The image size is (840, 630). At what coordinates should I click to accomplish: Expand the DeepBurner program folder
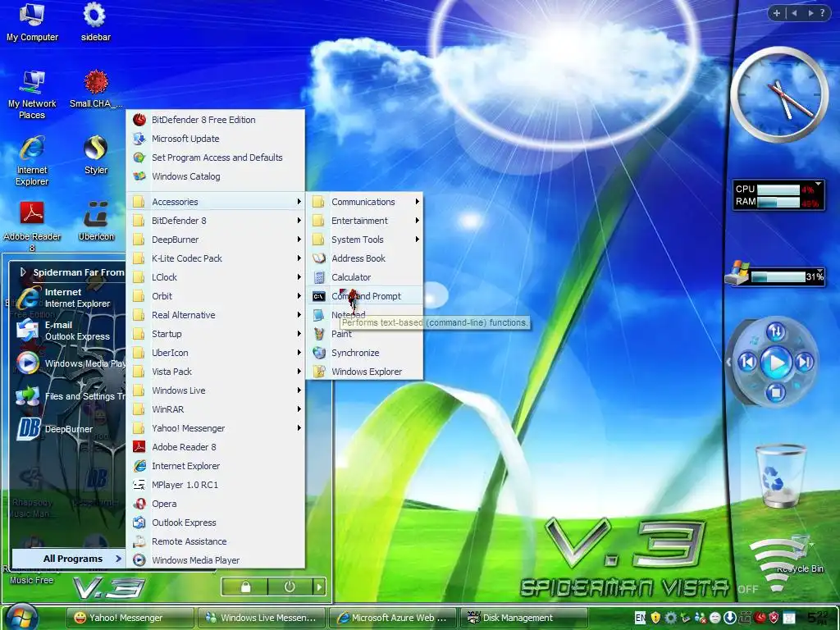[216, 240]
